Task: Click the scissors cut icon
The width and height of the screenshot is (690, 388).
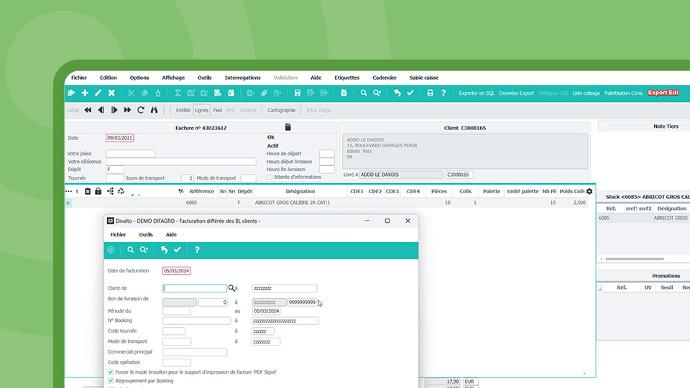Action: [131, 93]
